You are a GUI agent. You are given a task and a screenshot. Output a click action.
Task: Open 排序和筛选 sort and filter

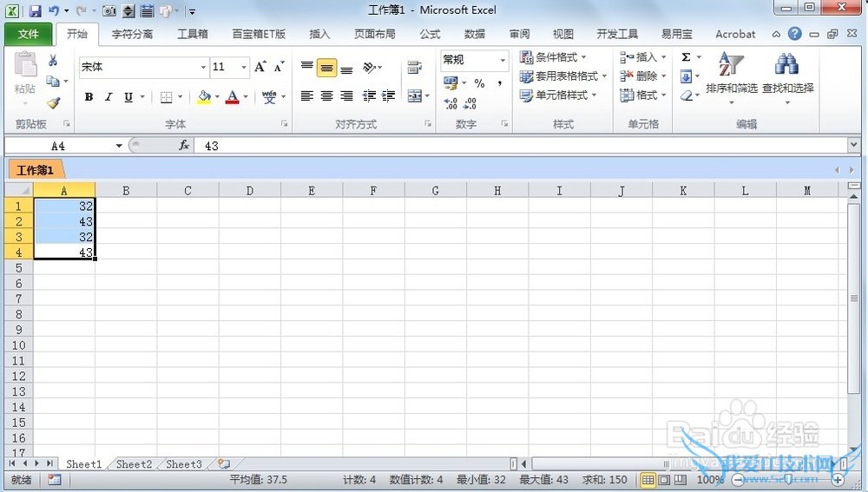731,77
